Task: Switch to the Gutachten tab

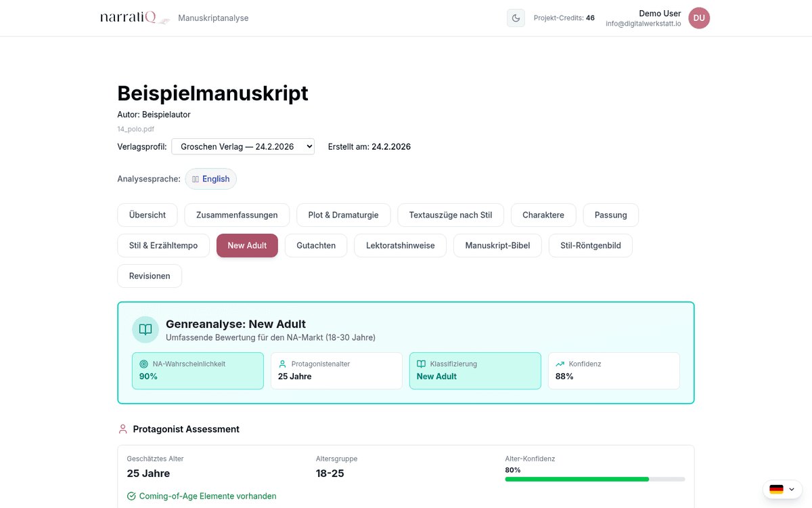Action: click(315, 245)
